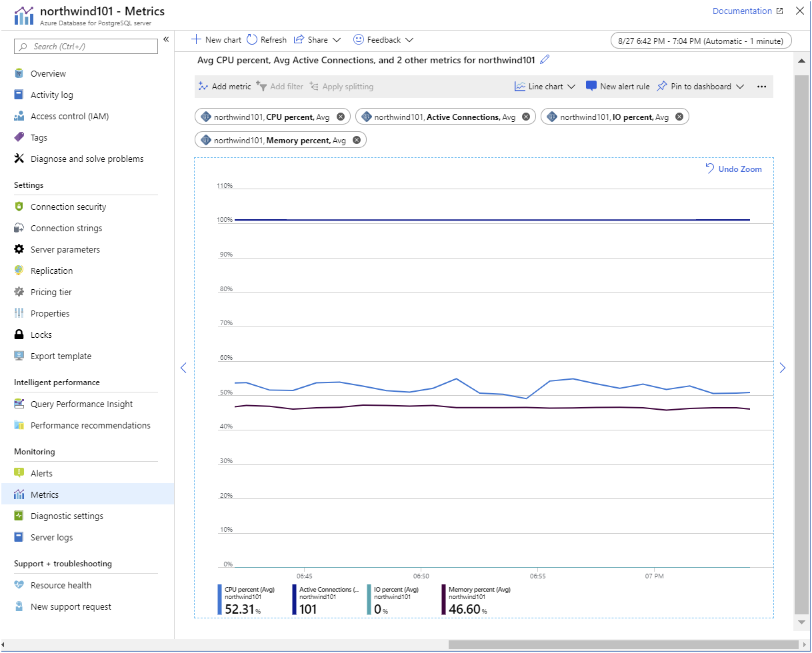Click New chart in the toolbar

point(216,40)
